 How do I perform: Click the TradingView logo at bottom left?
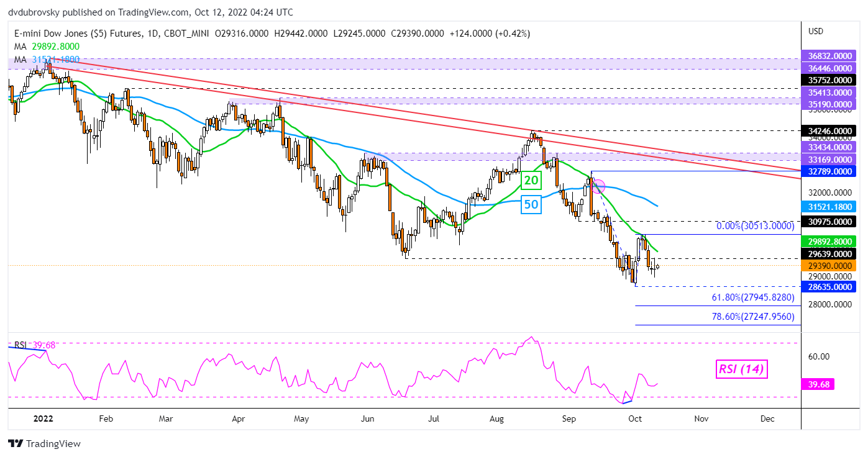click(44, 444)
